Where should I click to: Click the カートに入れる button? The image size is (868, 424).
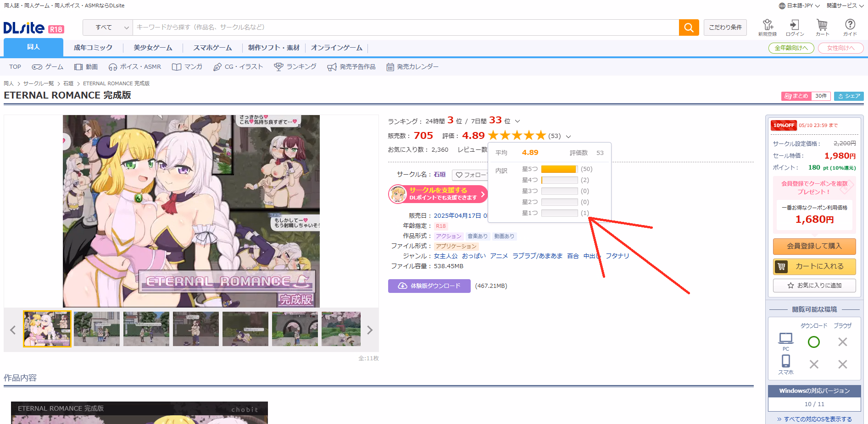click(x=814, y=266)
